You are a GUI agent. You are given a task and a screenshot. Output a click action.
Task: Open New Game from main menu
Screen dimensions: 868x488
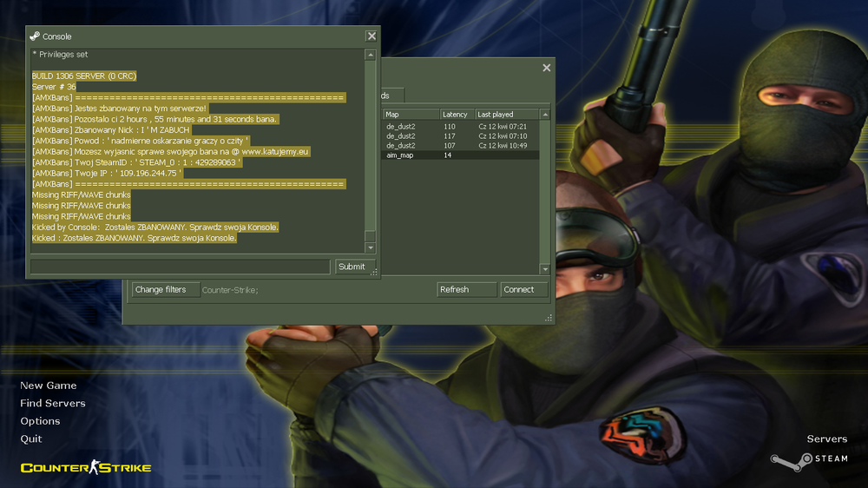tap(48, 386)
